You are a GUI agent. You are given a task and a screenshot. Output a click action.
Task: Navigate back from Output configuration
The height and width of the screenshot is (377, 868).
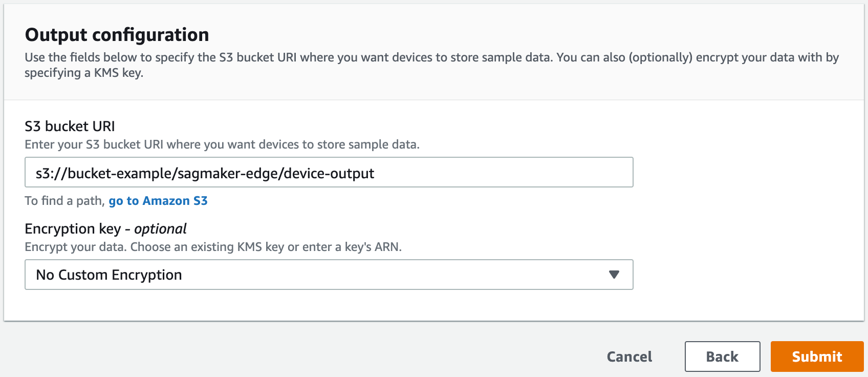(x=722, y=357)
